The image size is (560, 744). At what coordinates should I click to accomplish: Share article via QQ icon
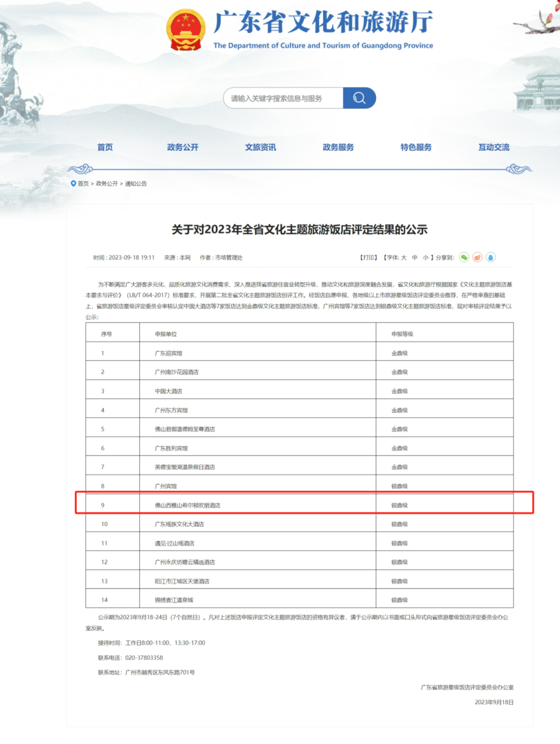[491, 257]
